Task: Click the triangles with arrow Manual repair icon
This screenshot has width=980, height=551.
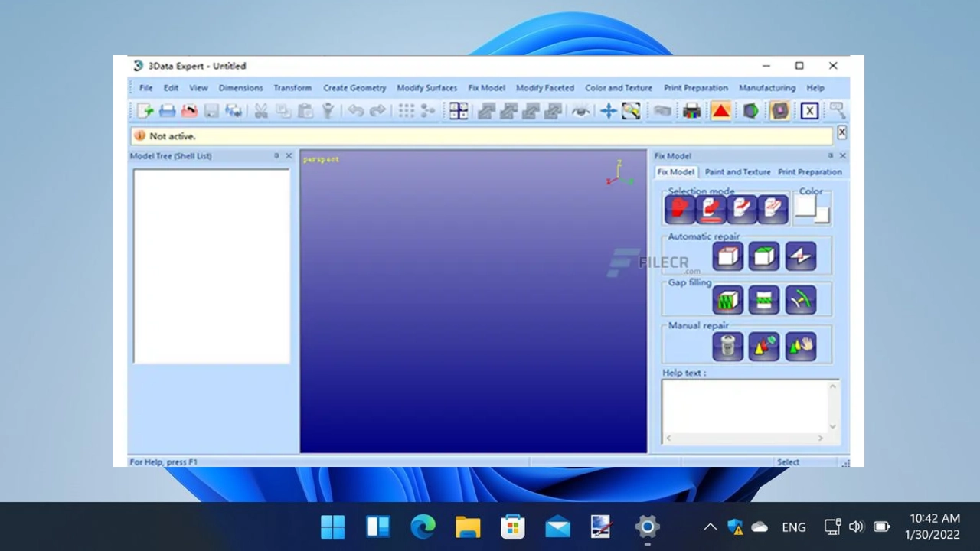Action: pyautogui.click(x=764, y=346)
